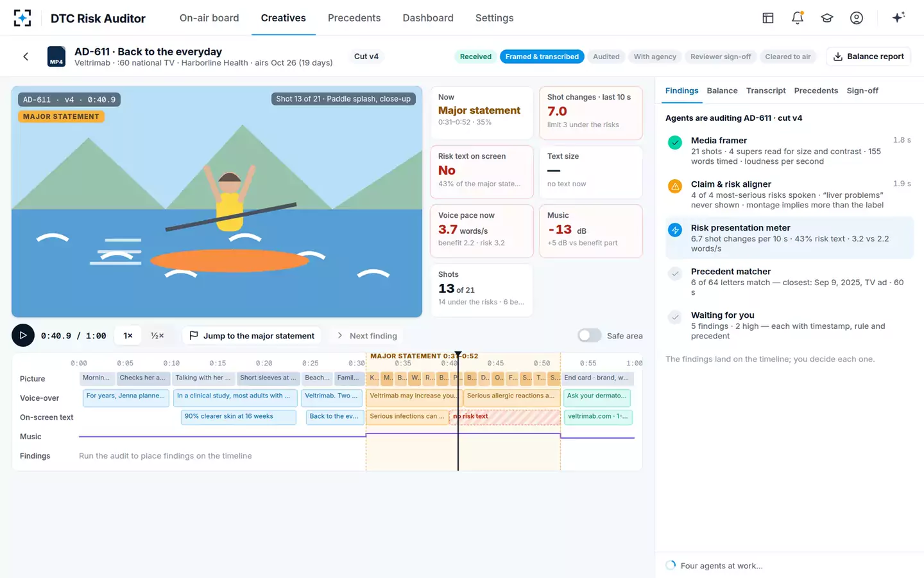Click the bolt icon beside Risk presentation meter
The width and height of the screenshot is (924, 578).
pos(675,230)
